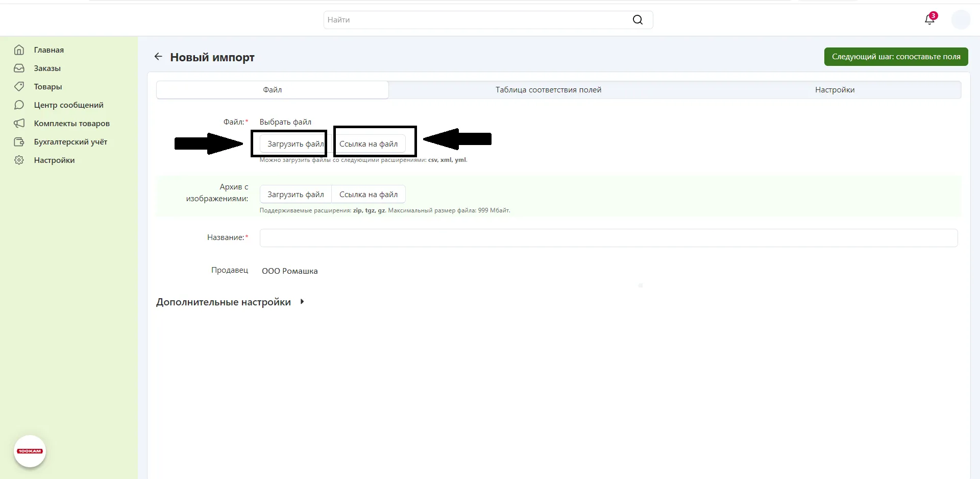Click Ссылка на файл for image archive
The height and width of the screenshot is (479, 980).
[368, 195]
